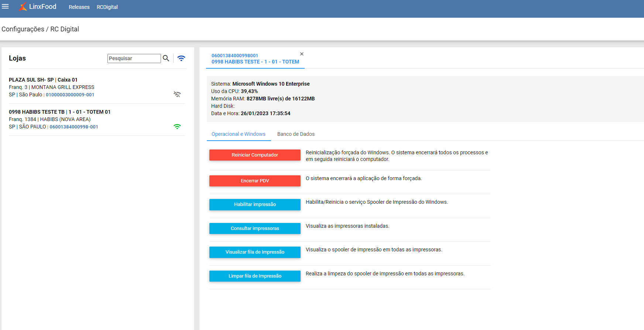Click the search magnifier icon

[166, 58]
